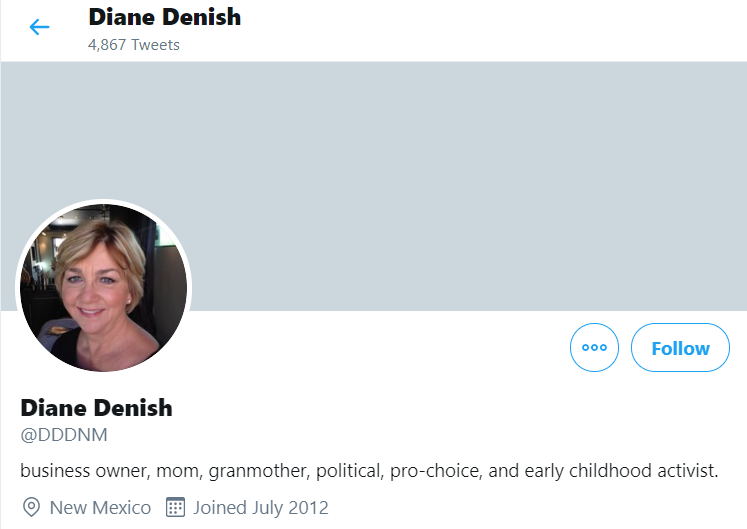Screen dimensions: 747x529
Task: Click the Joined July 2012 text
Action: coord(261,508)
